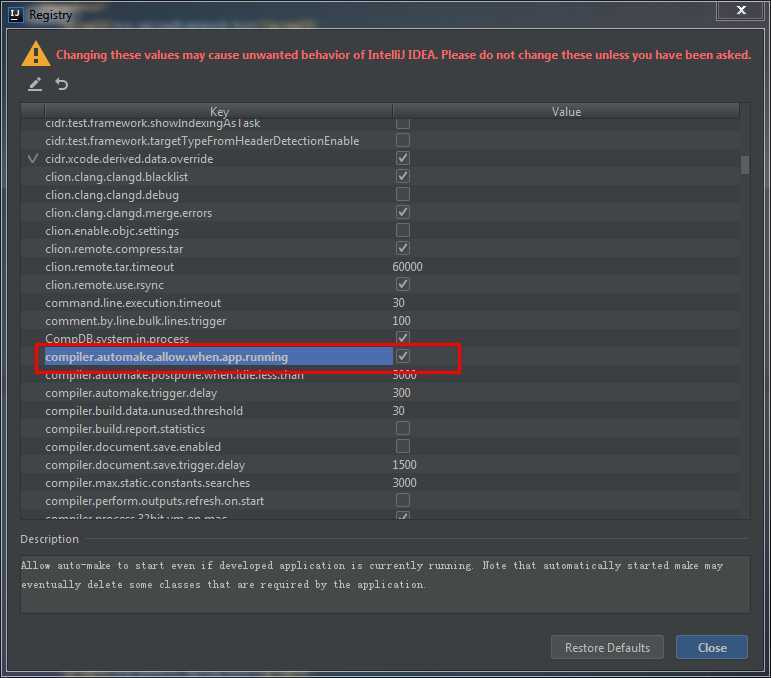Click the value 1500
The height and width of the screenshot is (678, 771).
(x=404, y=465)
